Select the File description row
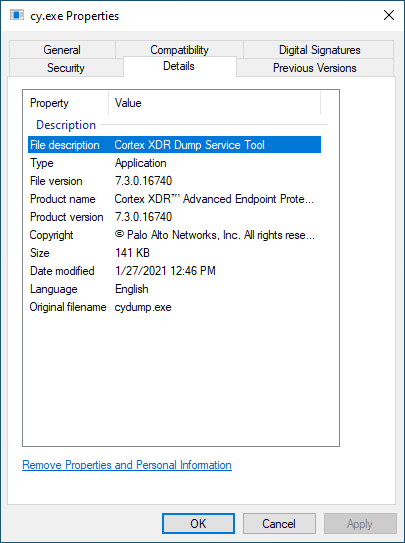Viewport: 405px width, 543px height. 174,145
